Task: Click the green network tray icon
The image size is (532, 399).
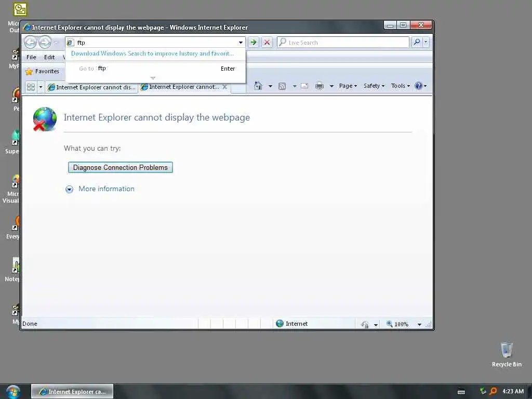Action: (483, 391)
